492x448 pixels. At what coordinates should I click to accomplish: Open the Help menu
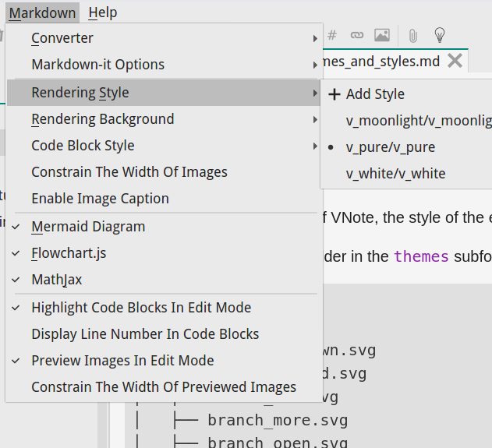click(103, 12)
